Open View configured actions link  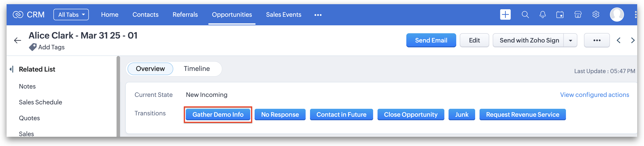tap(594, 95)
